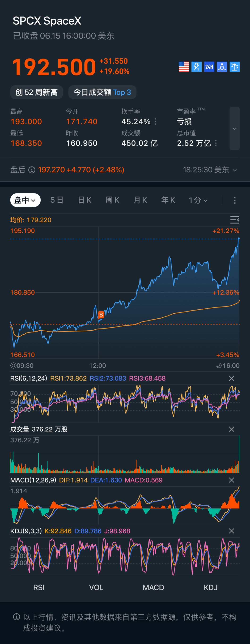Tap the +19.60% change value
250x644 pixels.
click(114, 71)
